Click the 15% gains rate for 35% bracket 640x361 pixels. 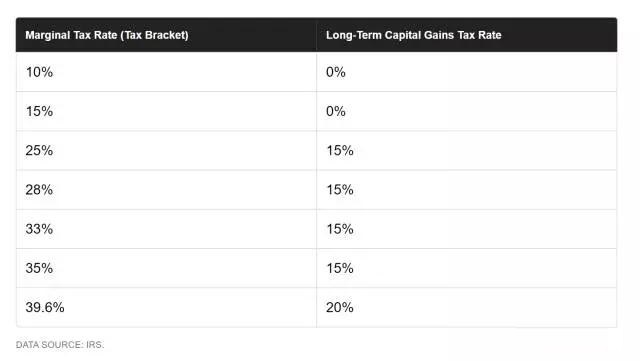(467, 268)
